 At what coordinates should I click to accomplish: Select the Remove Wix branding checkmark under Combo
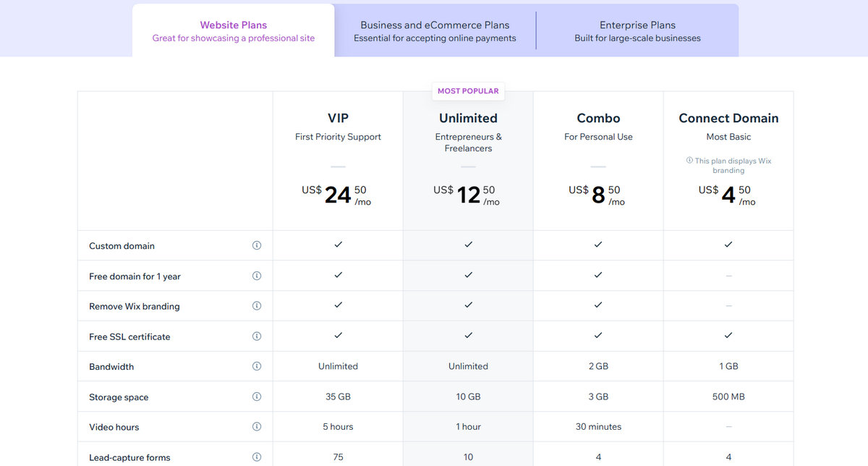tap(598, 305)
